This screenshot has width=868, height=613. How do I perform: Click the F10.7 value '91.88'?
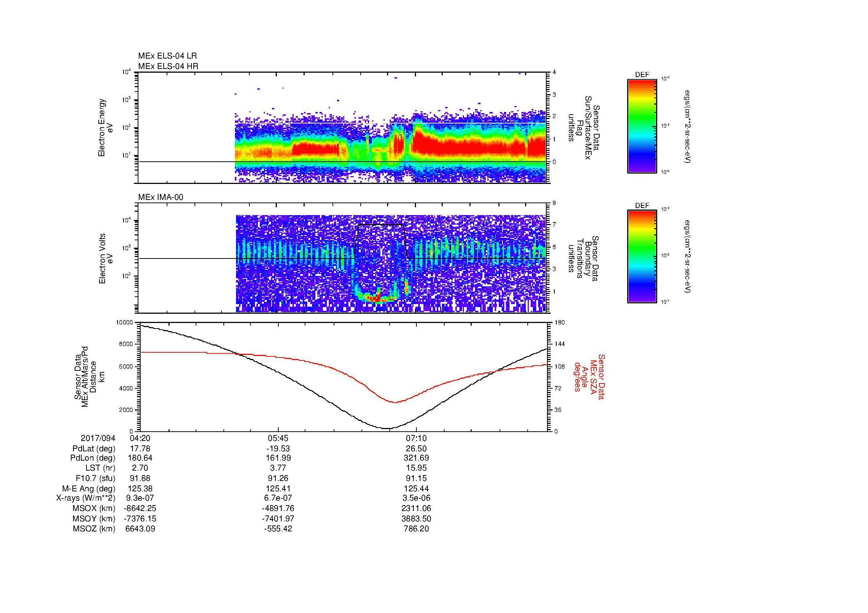[140, 478]
